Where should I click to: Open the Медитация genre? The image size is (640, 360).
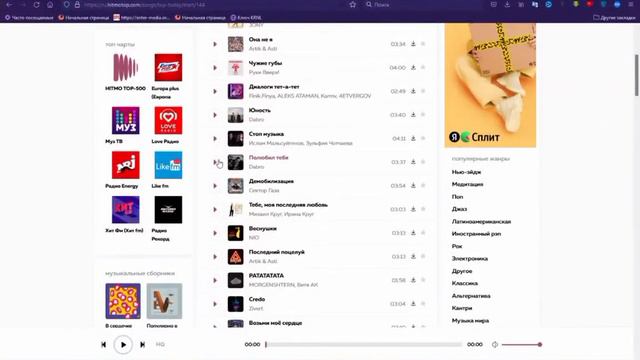[x=467, y=184]
